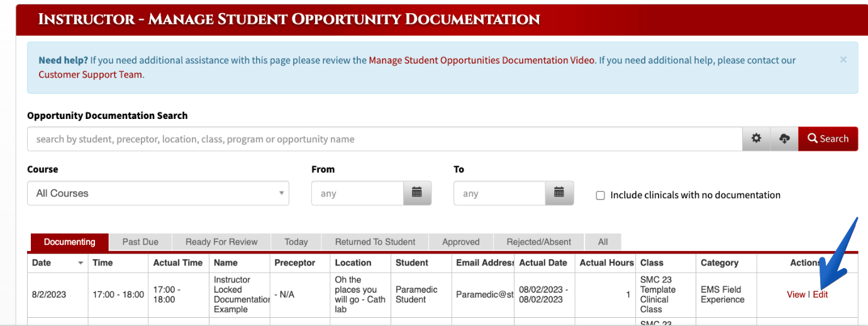Viewport: 868px width, 326px height.
Task: Open the From date calendar icon
Action: [417, 193]
